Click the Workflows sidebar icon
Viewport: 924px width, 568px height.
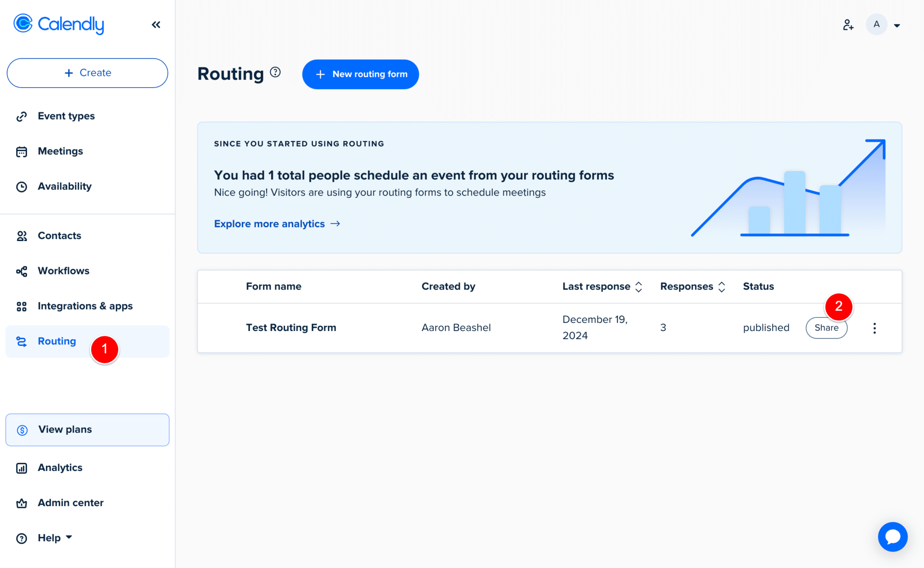22,271
